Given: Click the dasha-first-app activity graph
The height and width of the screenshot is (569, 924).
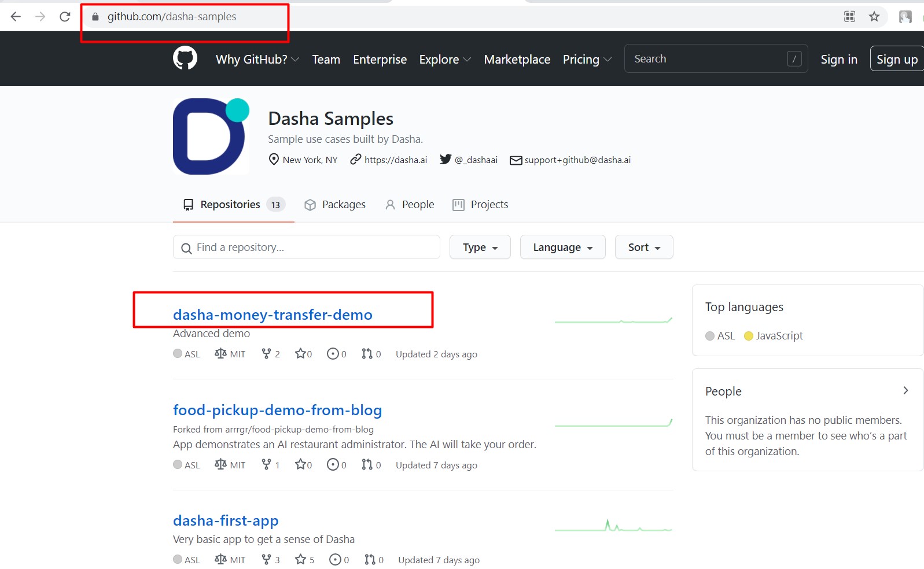Looking at the screenshot, I should (613, 526).
